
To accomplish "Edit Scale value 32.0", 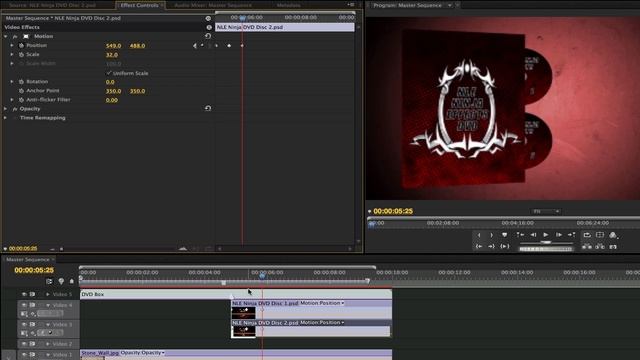I will 112,55.
